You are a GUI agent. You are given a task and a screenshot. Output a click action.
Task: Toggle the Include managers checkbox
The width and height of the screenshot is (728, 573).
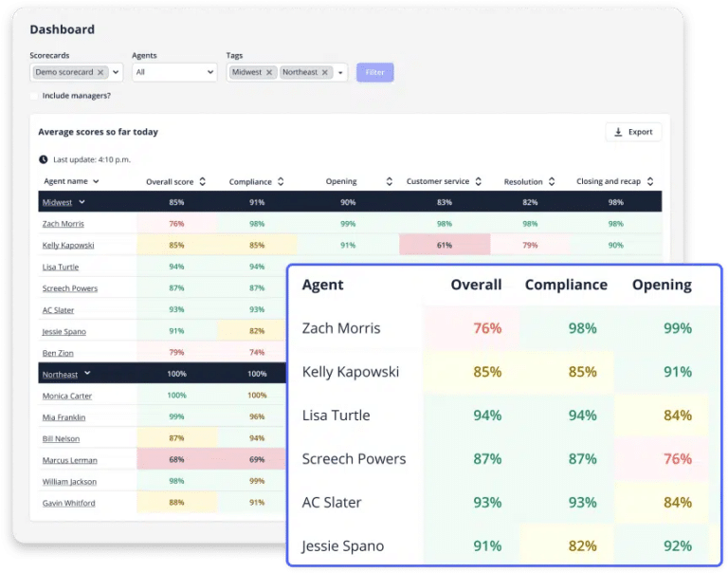click(34, 96)
